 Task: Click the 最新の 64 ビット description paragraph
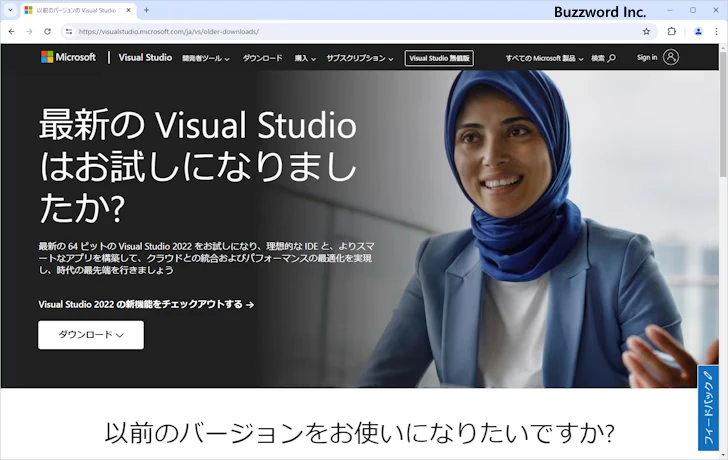click(207, 258)
